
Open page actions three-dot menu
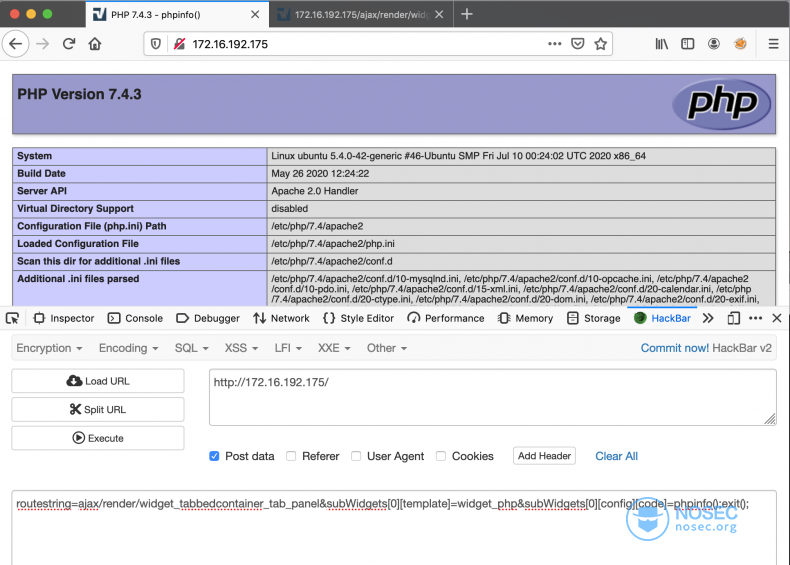click(555, 44)
